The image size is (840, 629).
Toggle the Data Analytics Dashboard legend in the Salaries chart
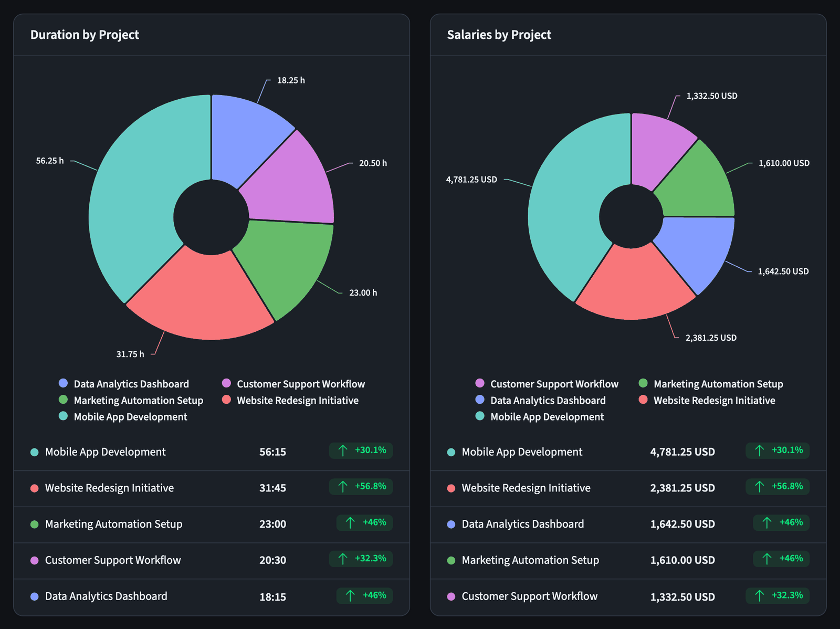click(541, 400)
